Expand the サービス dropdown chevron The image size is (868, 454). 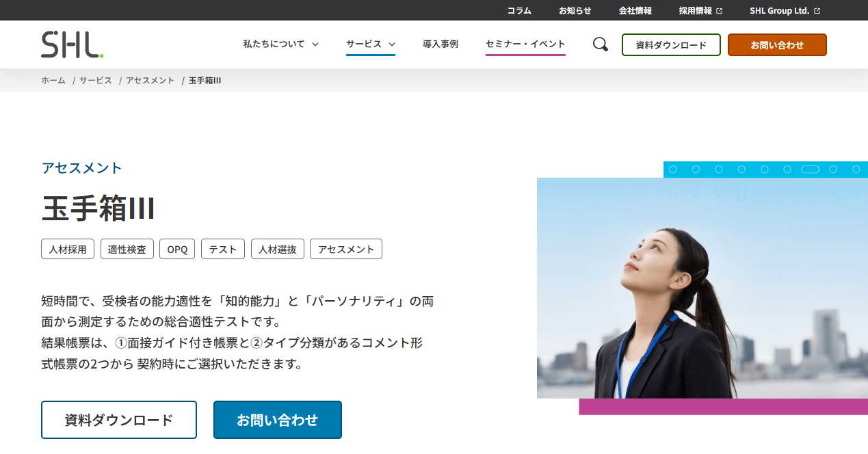tap(392, 44)
